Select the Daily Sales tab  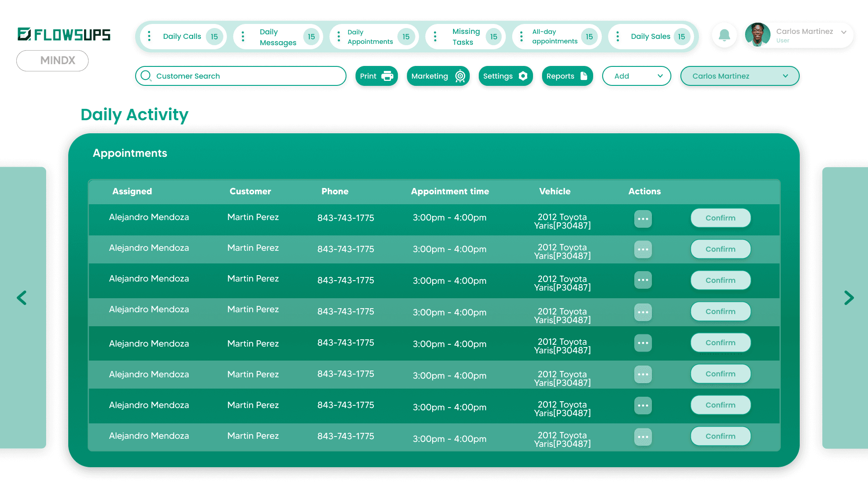[651, 36]
